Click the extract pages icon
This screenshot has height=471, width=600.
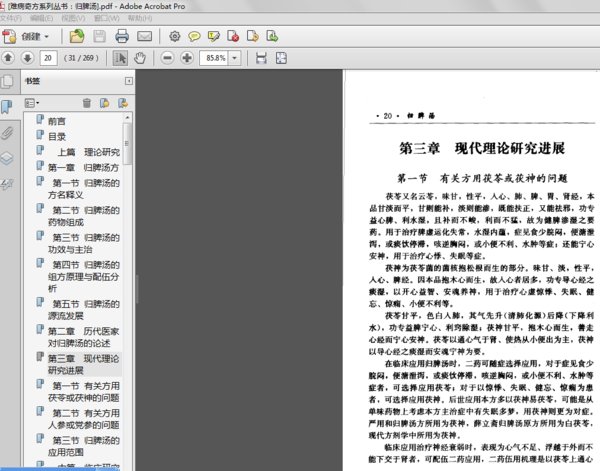(x=253, y=37)
